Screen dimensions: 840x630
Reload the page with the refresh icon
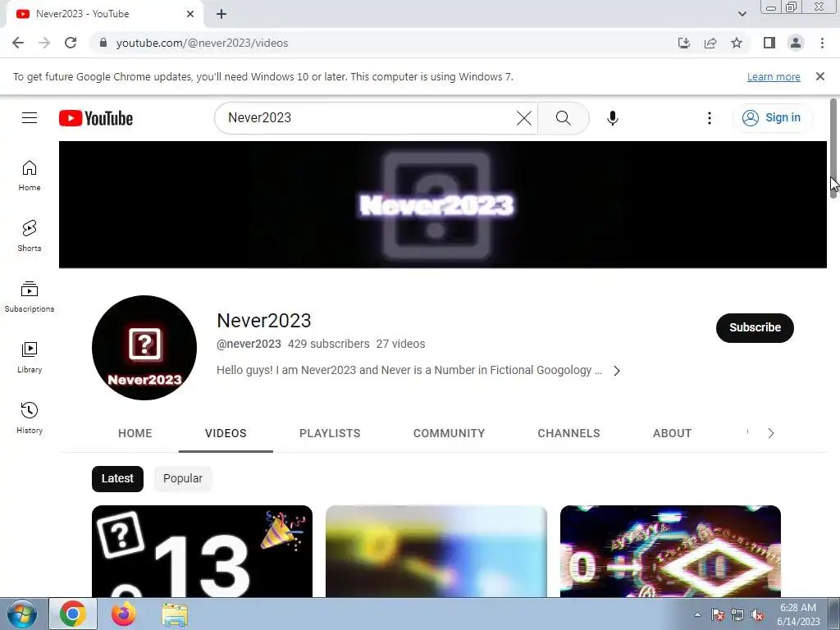tap(71, 43)
